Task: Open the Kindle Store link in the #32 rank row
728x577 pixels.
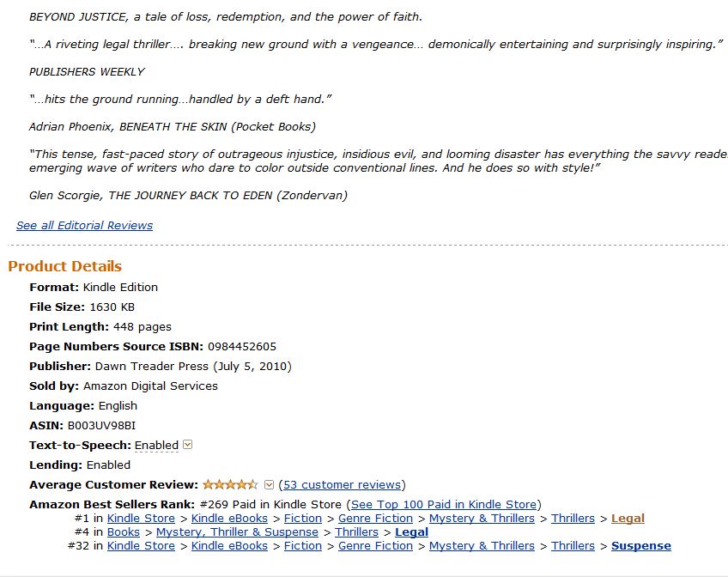Action: [x=141, y=546]
